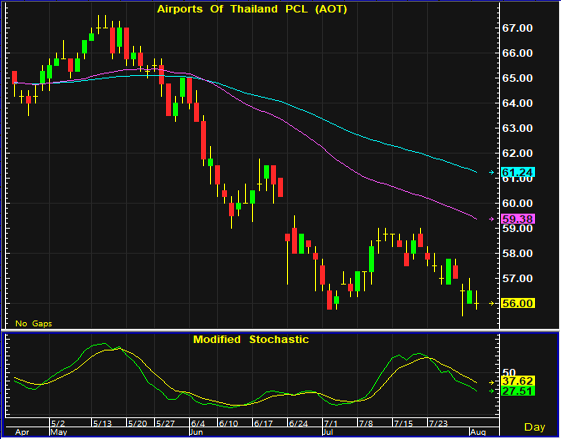
Task: Click the 64.00 price axis label
Action: point(517,103)
